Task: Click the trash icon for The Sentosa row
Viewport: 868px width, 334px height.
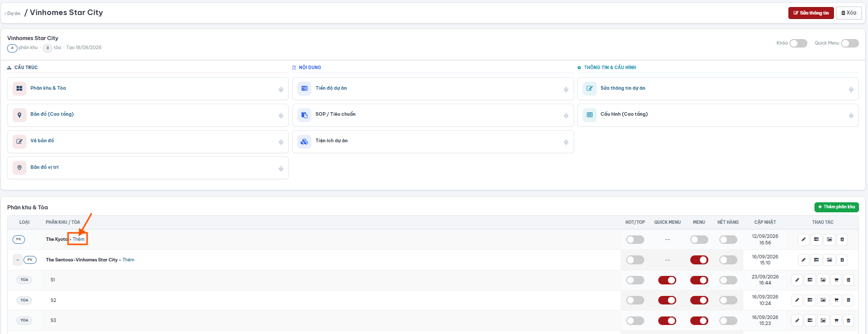Action: tap(842, 260)
